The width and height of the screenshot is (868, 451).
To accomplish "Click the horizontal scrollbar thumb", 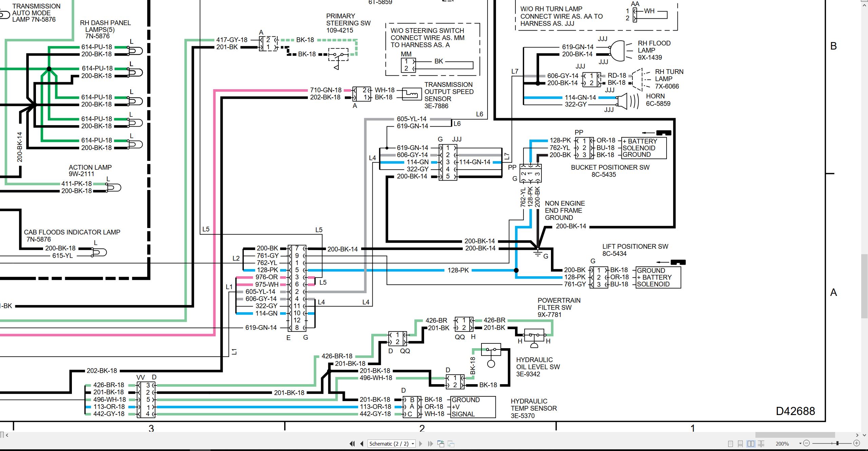I will [795, 435].
